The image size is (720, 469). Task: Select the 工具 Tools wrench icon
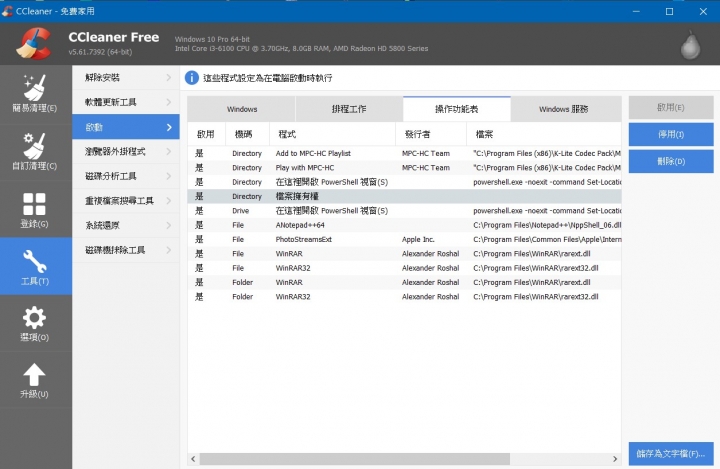(34, 261)
